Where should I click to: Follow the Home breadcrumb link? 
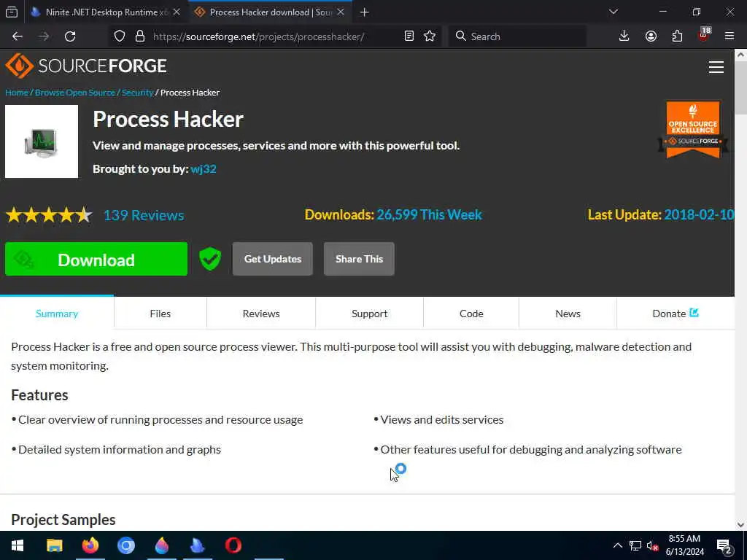tap(17, 93)
